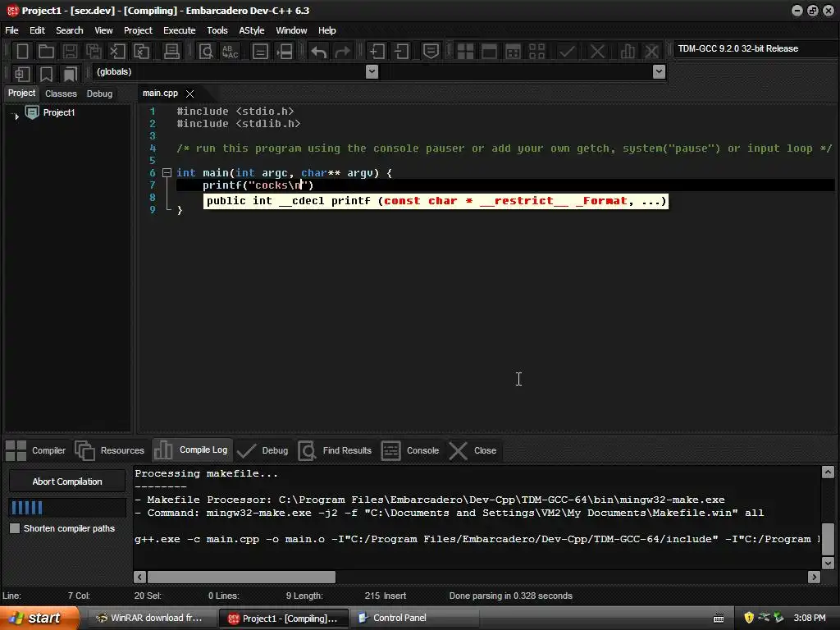840x630 pixels.
Task: Open the Console bottom tab
Action: coord(411,450)
